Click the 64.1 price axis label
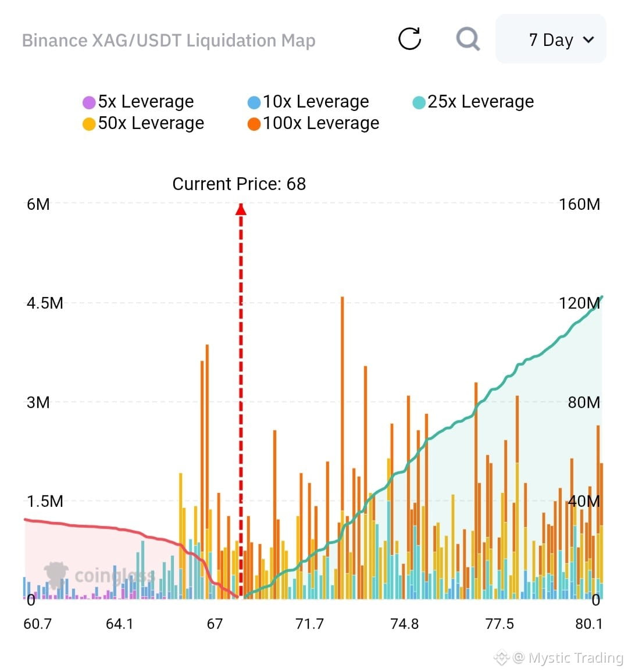The width and height of the screenshot is (628, 672). coord(120,624)
